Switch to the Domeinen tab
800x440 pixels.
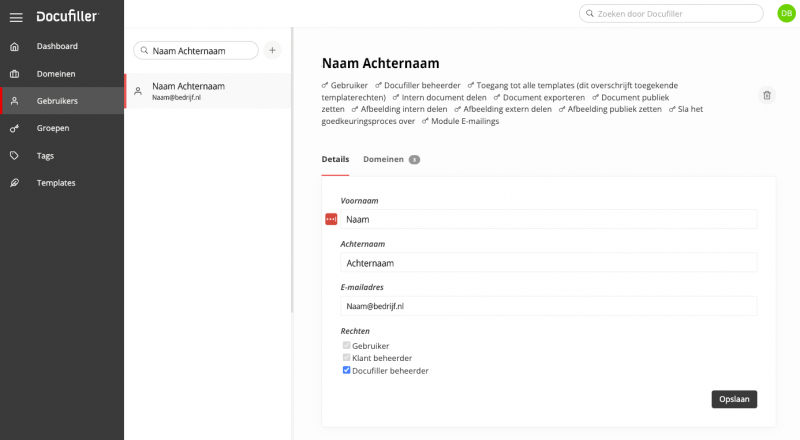pos(383,159)
